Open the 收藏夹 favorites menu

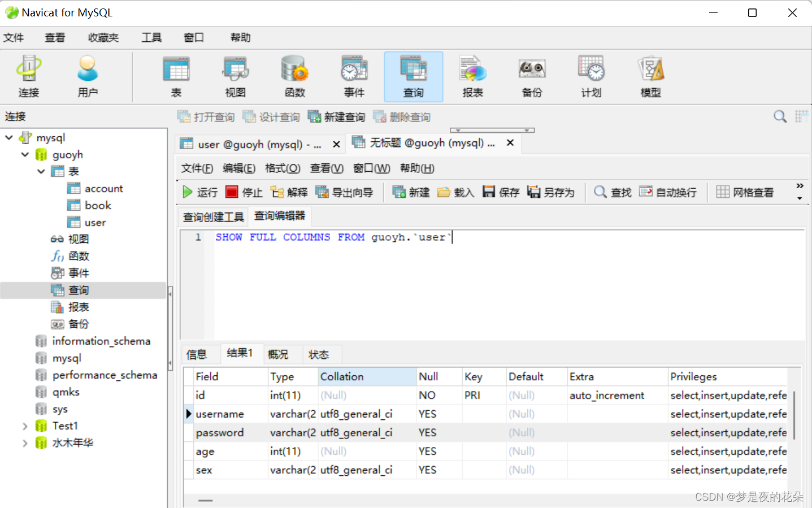103,38
